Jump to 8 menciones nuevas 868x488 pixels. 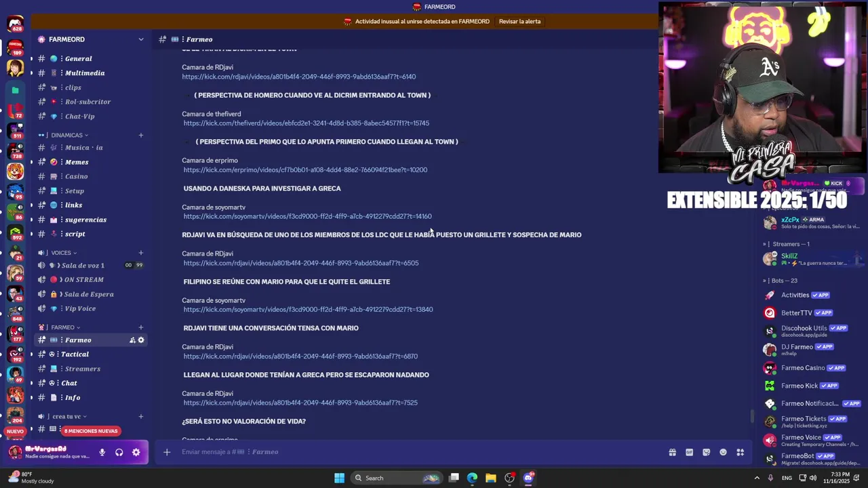(90, 431)
